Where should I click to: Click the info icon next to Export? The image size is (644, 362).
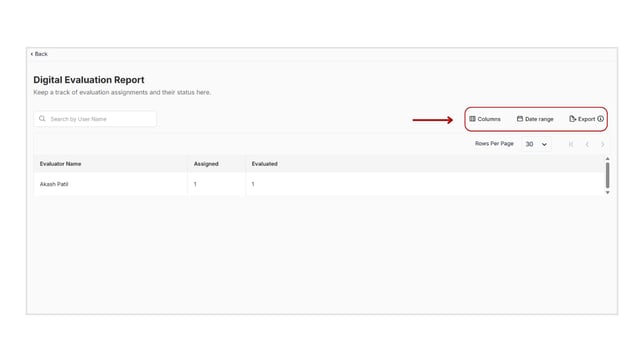pos(600,119)
